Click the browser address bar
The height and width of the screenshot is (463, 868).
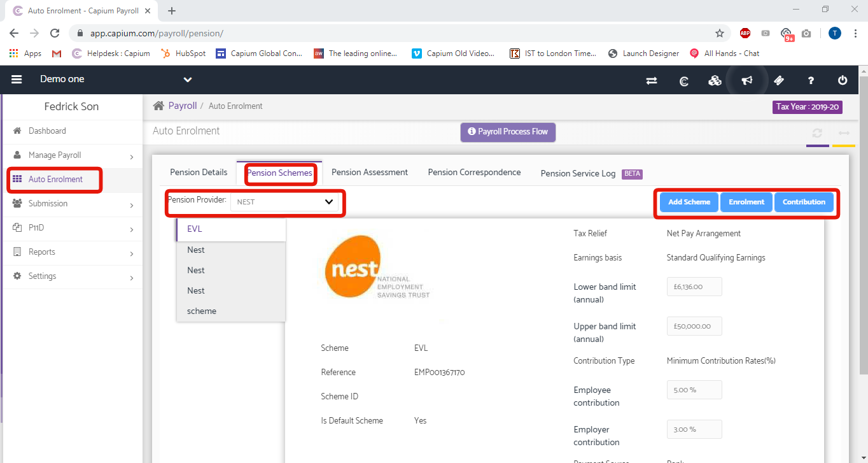401,33
